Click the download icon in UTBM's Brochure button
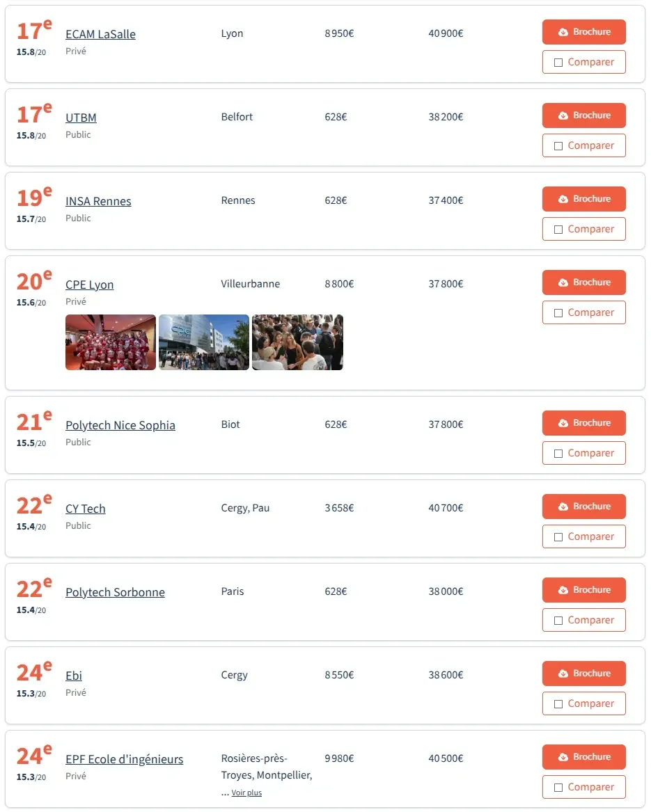 [x=563, y=116]
